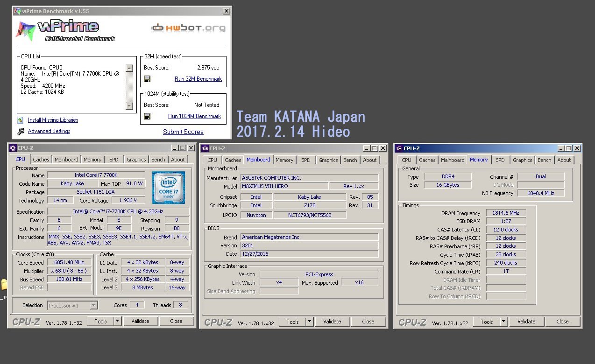Click the NB Frequency value 6048.4 MHz
This screenshot has width=595, height=364.
pos(541,193)
